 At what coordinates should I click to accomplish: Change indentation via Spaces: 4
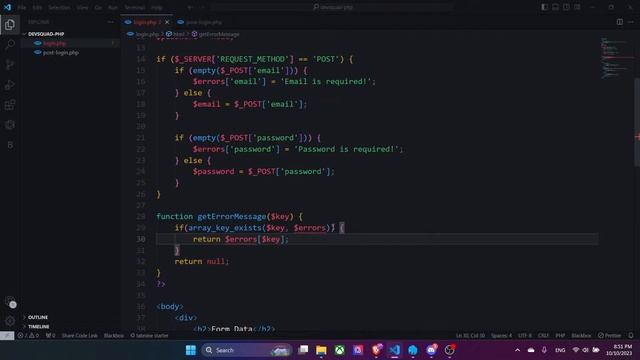point(501,336)
